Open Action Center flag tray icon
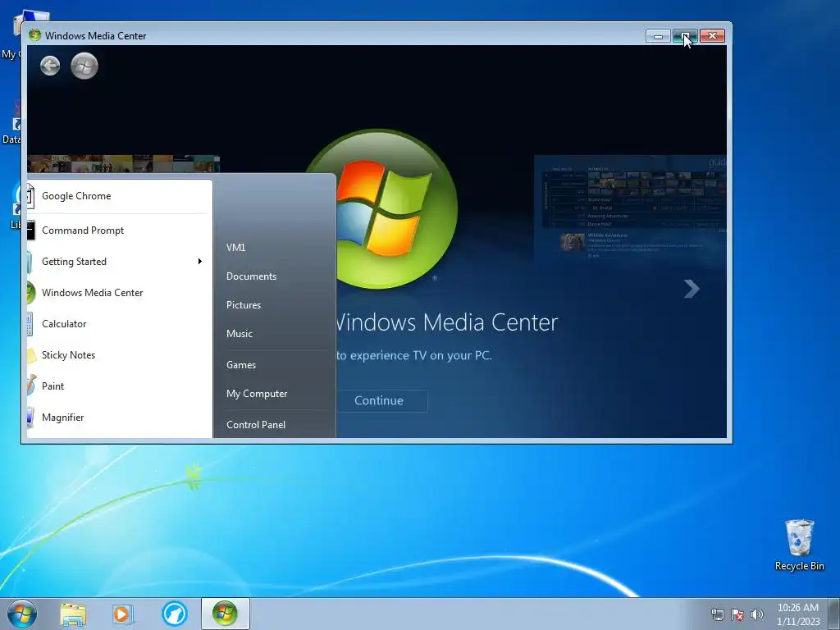This screenshot has height=630, width=840. pyautogui.click(x=737, y=614)
